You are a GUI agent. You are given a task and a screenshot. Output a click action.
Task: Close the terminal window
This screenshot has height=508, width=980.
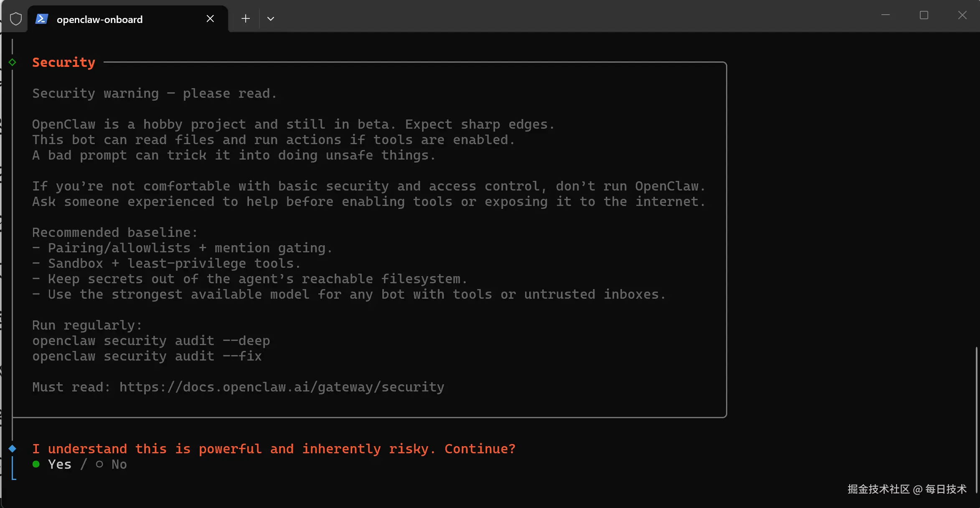pyautogui.click(x=962, y=15)
